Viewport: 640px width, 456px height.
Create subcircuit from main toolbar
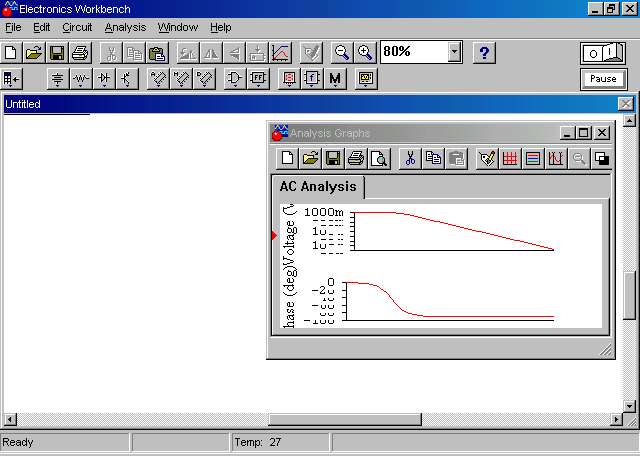point(257,53)
